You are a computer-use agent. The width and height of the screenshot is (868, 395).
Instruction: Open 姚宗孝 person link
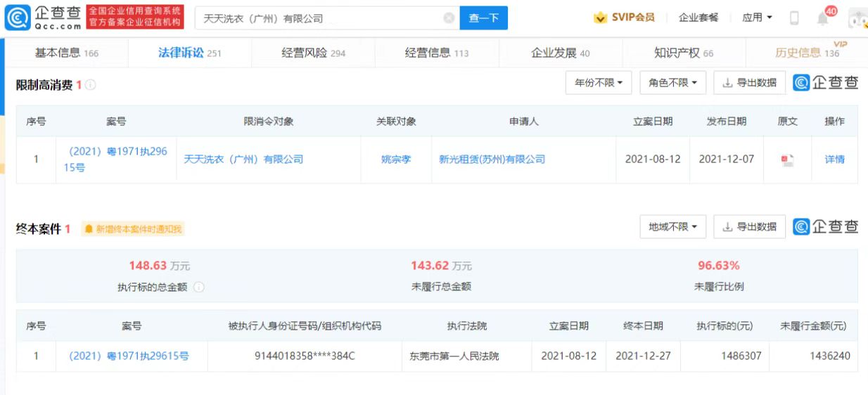click(x=396, y=160)
